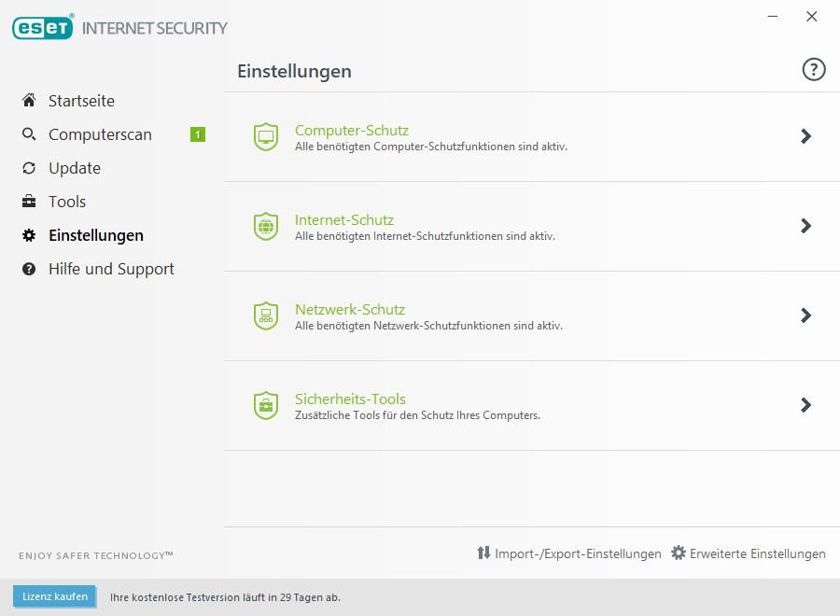Click the Sicherheits-Tools briefcase shield icon

(x=266, y=406)
